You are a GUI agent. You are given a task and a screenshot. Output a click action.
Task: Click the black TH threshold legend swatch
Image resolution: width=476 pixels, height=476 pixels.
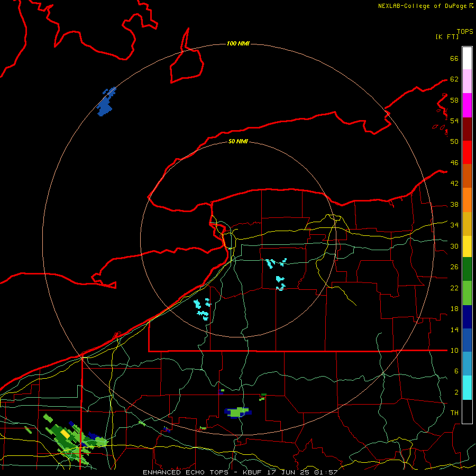click(467, 411)
